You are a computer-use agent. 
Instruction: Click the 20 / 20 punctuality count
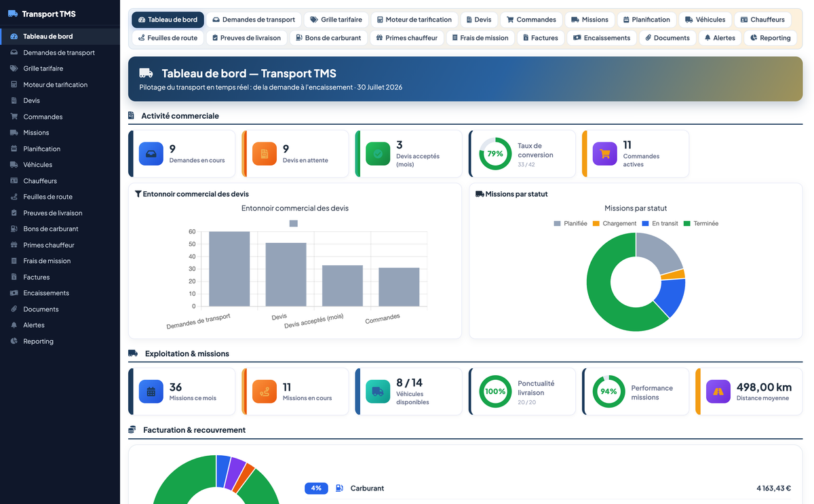[x=526, y=402]
